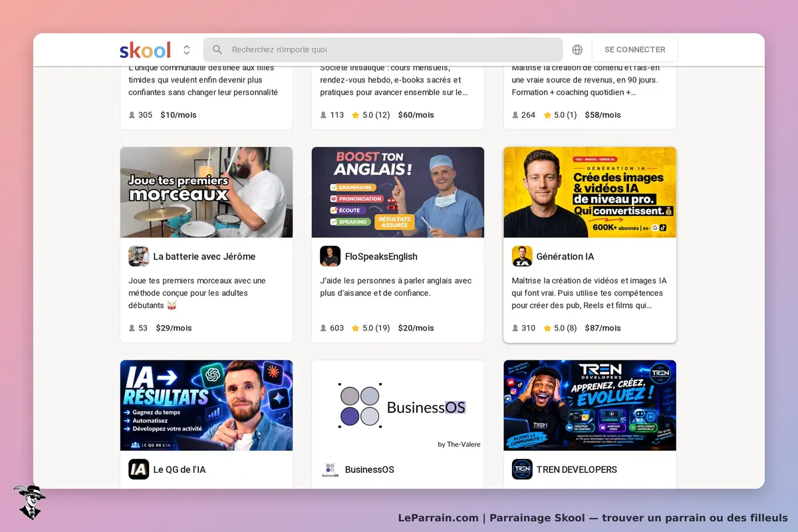The height and width of the screenshot is (532, 798).
Task: Click the TREN DEVELOPERS avatar icon
Action: 522,469
